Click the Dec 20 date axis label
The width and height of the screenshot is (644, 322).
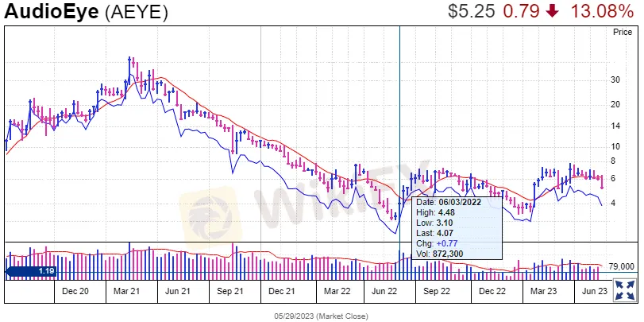(x=75, y=291)
